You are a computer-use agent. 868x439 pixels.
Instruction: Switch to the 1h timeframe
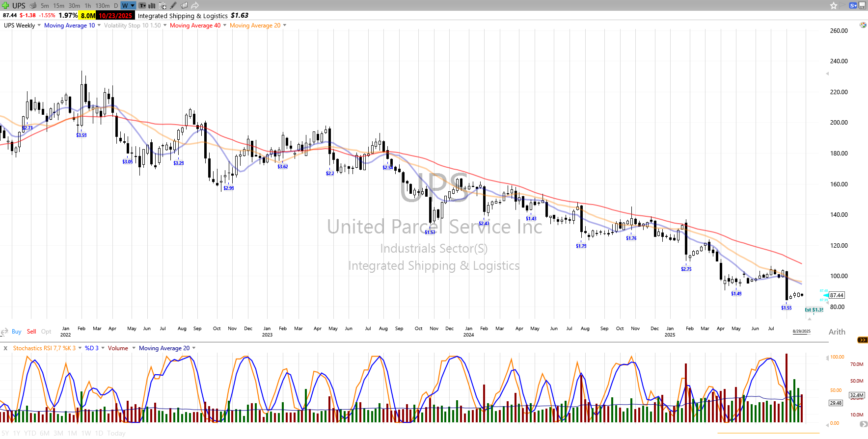(x=87, y=5)
